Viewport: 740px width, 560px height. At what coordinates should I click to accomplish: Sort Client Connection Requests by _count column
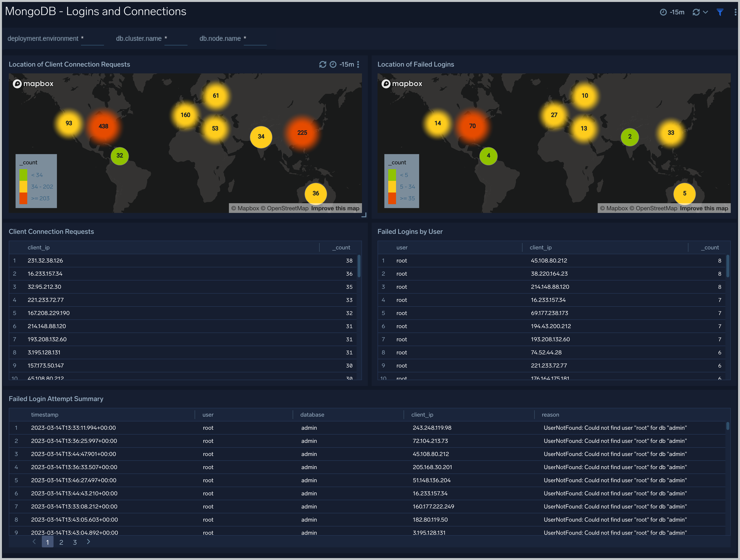(341, 247)
